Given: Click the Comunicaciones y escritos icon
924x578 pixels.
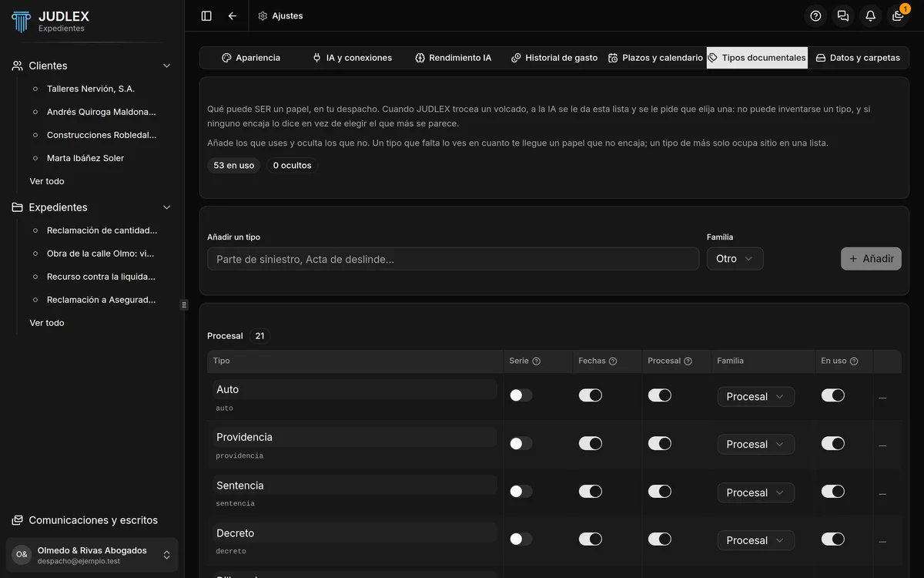Looking at the screenshot, I should pos(18,520).
